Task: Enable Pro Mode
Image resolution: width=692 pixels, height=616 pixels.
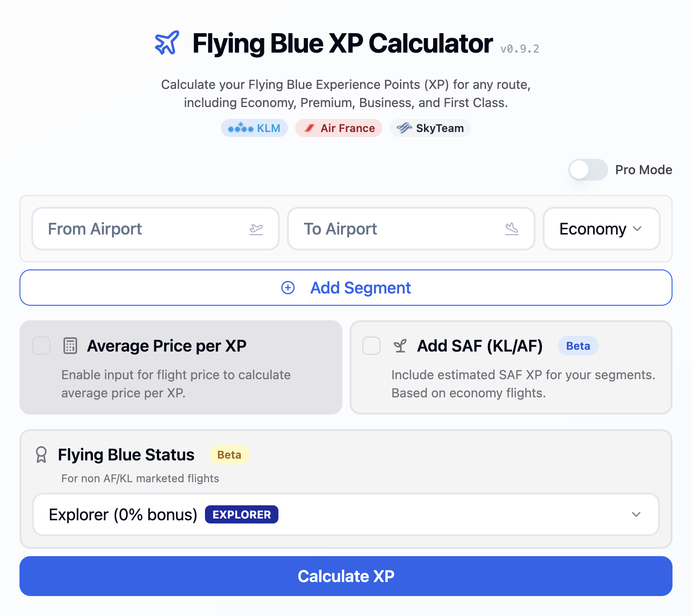Action: point(588,170)
